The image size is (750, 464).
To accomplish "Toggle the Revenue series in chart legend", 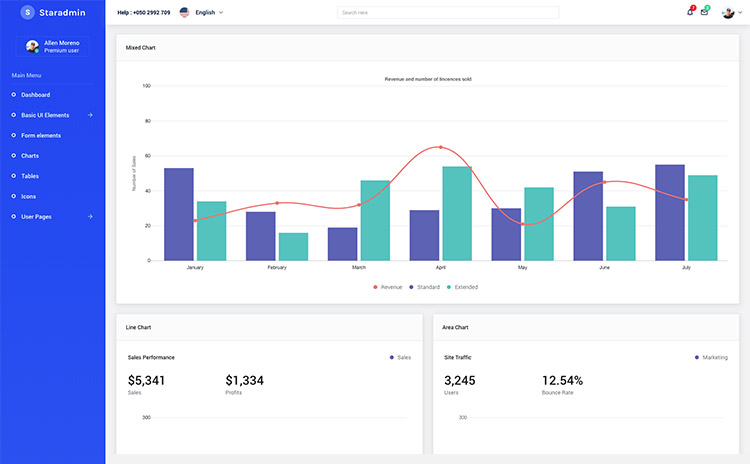I will click(x=388, y=287).
